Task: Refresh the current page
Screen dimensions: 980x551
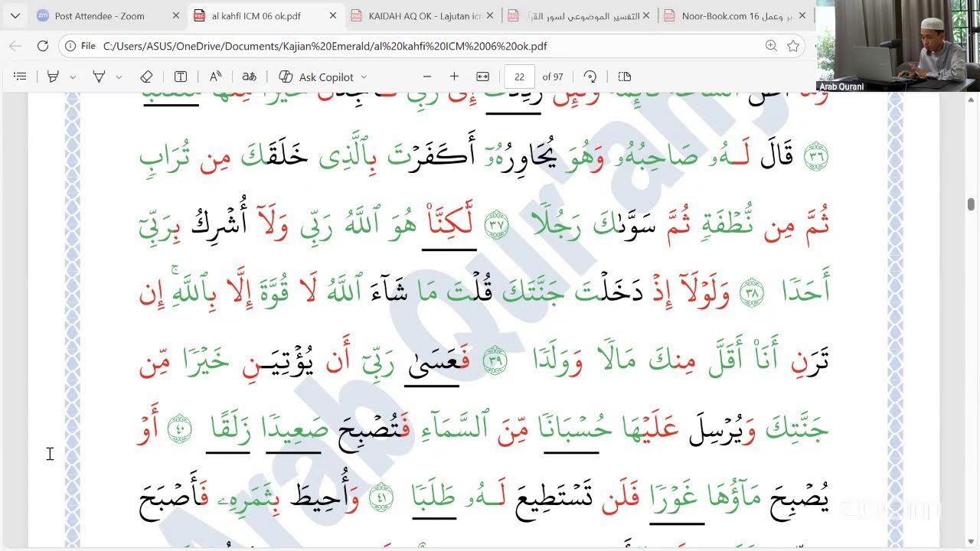Action: click(x=43, y=46)
